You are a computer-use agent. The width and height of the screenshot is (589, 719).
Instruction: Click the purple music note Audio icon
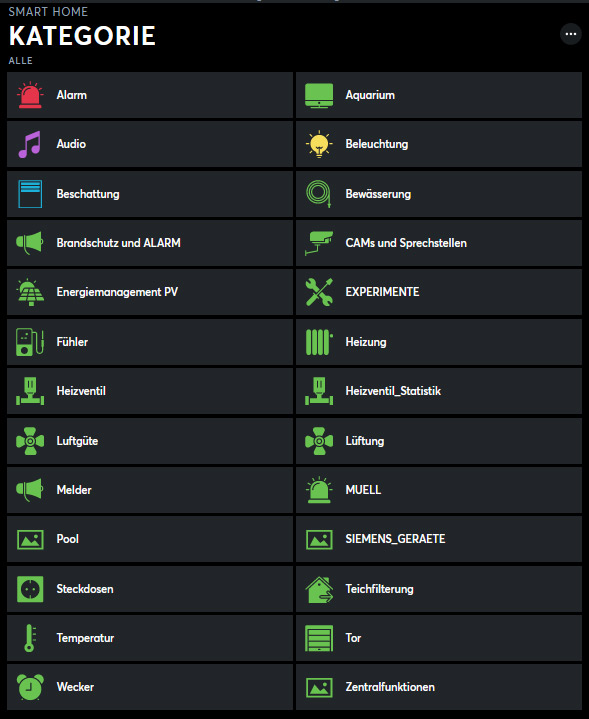pyautogui.click(x=30, y=144)
